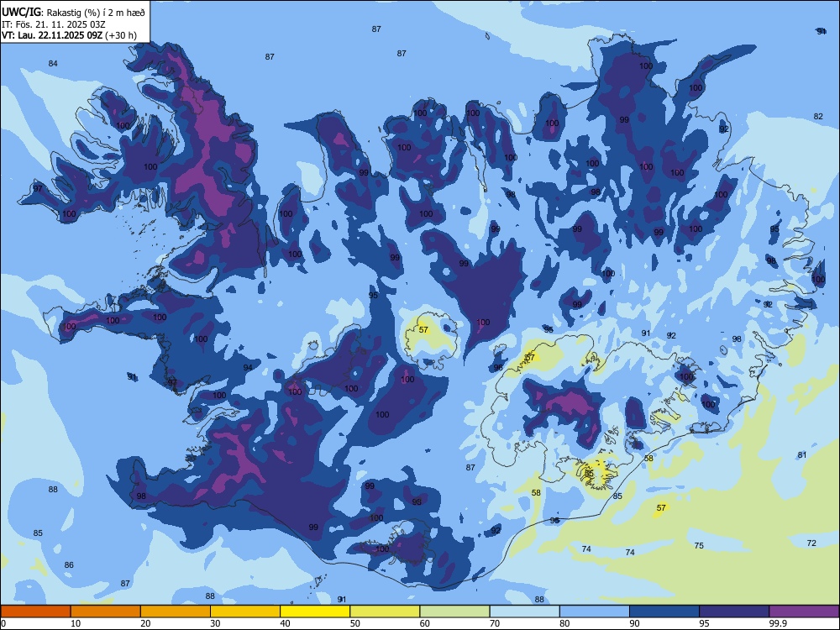Screen dimensions: 840x630
Task: Select the 20–30 amber legend swatch
Action: pyautogui.click(x=176, y=612)
